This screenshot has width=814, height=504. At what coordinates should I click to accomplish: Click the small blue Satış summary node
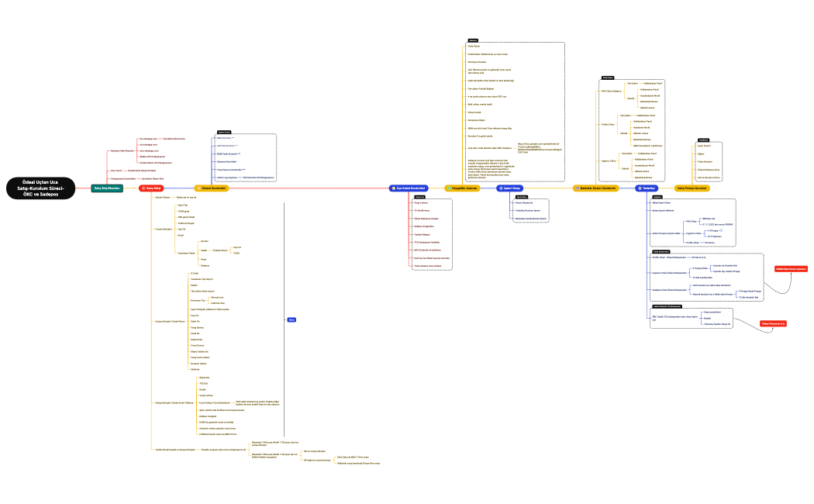pos(291,319)
